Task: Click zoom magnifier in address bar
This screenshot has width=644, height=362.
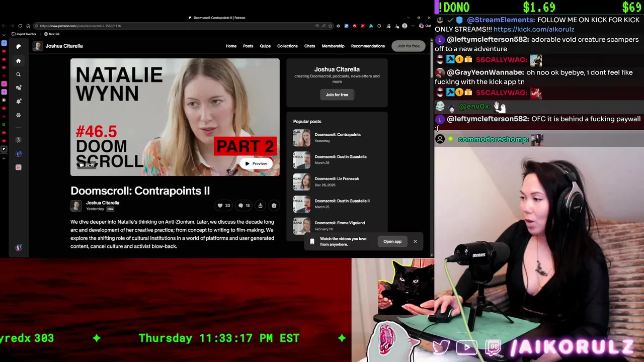Action: click(317, 26)
